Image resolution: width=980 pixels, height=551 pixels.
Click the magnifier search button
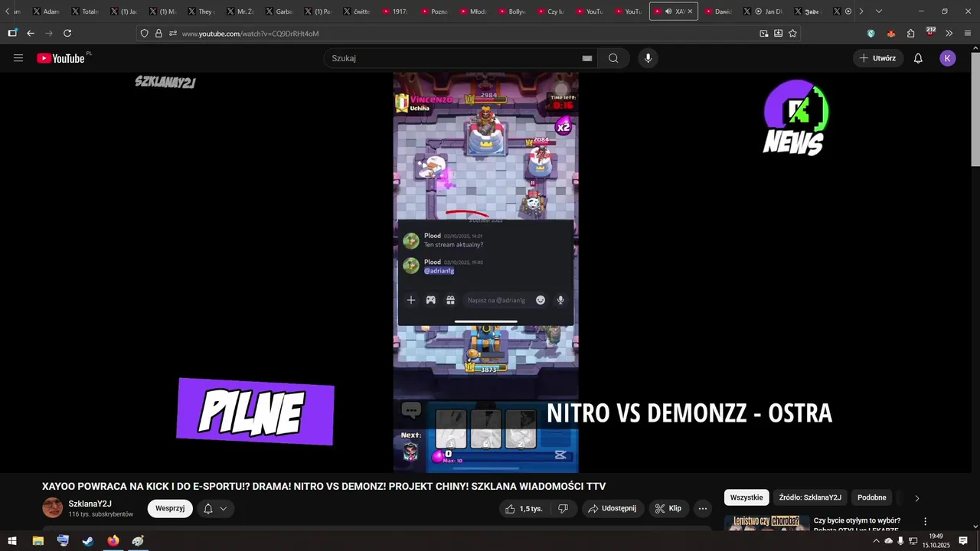point(613,58)
